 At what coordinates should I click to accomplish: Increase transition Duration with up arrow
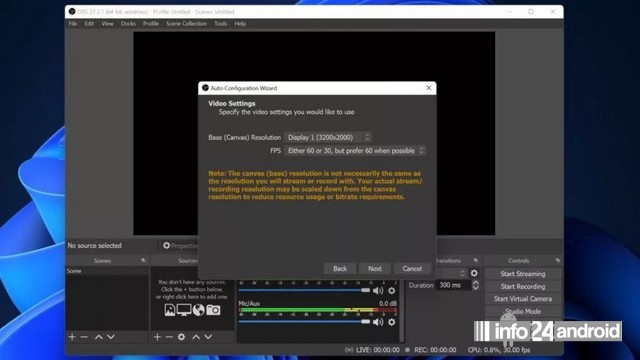coord(476,282)
